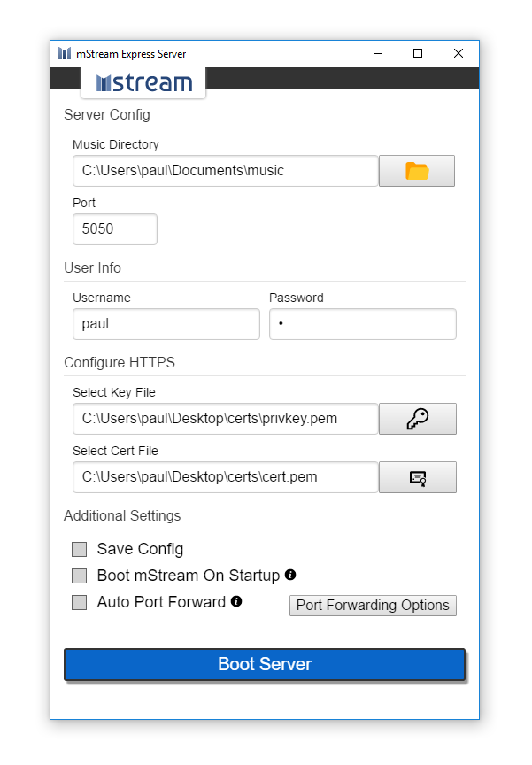This screenshot has width=532, height=765.
Task: Select the private key file with key icon
Action: [418, 419]
